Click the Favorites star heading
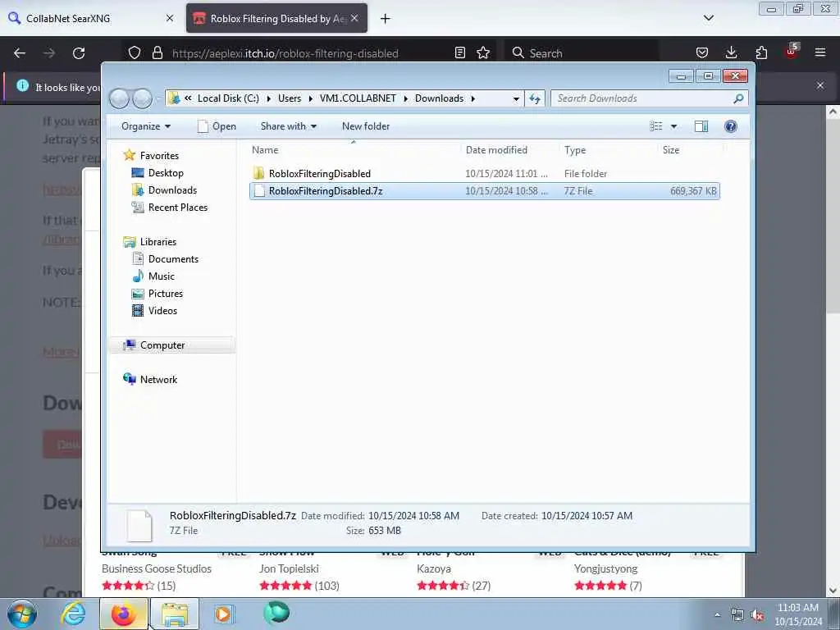840x630 pixels. pos(158,155)
